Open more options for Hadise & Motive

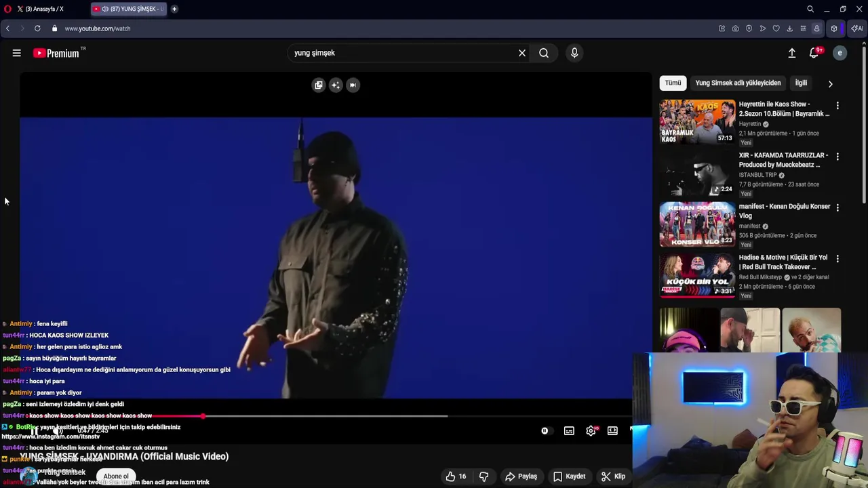tap(837, 259)
